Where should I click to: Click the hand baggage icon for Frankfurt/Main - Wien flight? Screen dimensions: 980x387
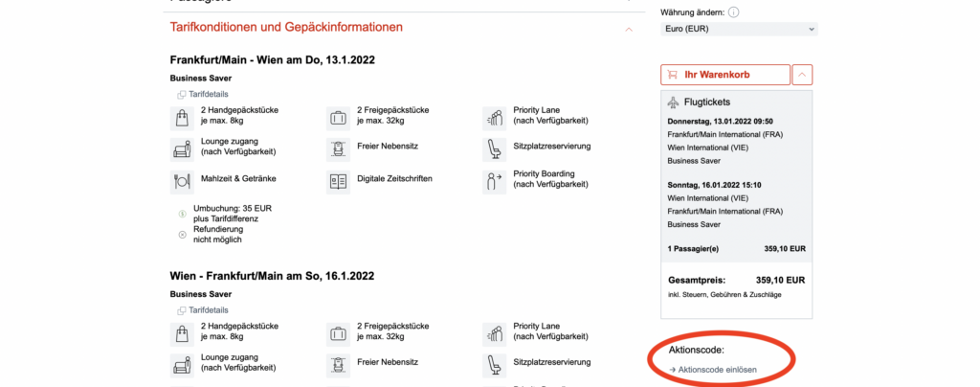coord(182,118)
